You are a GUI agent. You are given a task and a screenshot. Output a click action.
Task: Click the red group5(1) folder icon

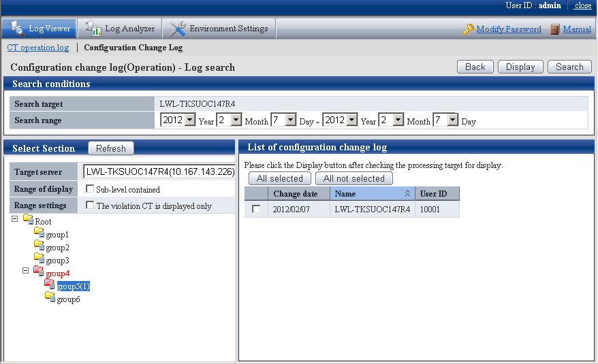coord(50,284)
